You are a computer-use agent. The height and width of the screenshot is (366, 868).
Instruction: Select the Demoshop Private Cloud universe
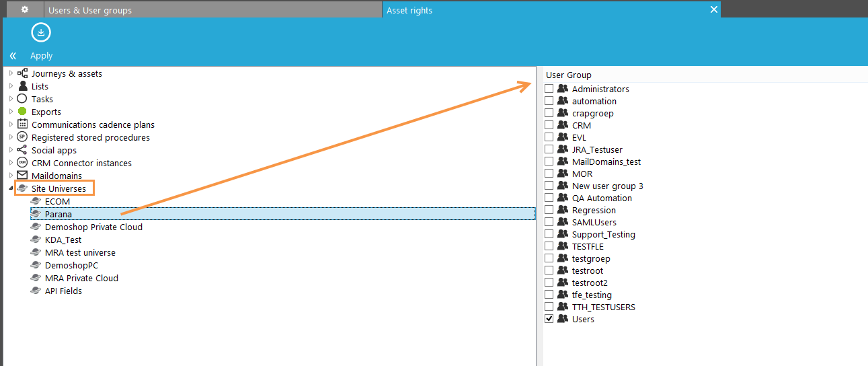click(93, 227)
